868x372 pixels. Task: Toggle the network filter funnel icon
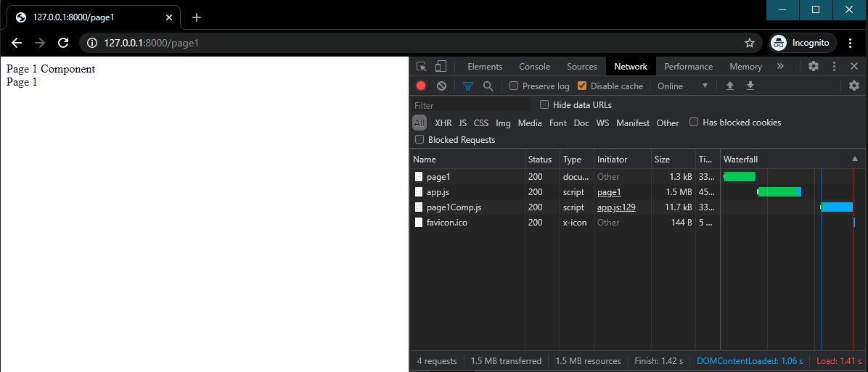468,86
